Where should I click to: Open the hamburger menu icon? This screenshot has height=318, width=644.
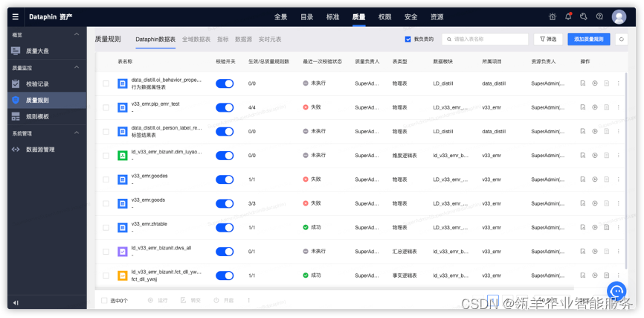pyautogui.click(x=15, y=17)
